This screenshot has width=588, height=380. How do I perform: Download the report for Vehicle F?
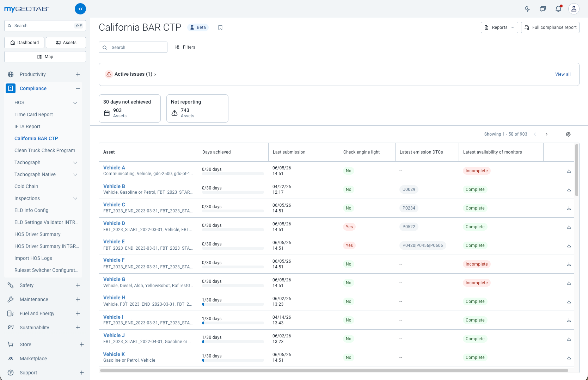pos(569,264)
